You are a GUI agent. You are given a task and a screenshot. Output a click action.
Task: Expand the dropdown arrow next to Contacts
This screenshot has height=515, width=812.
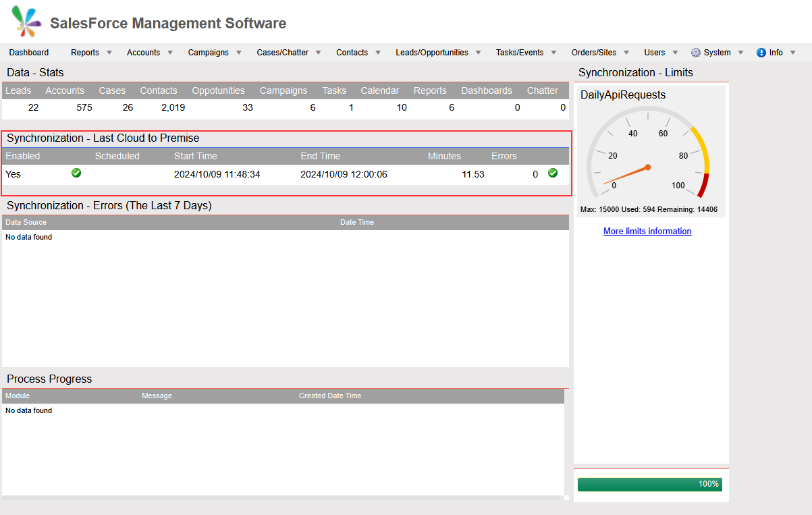pos(378,53)
